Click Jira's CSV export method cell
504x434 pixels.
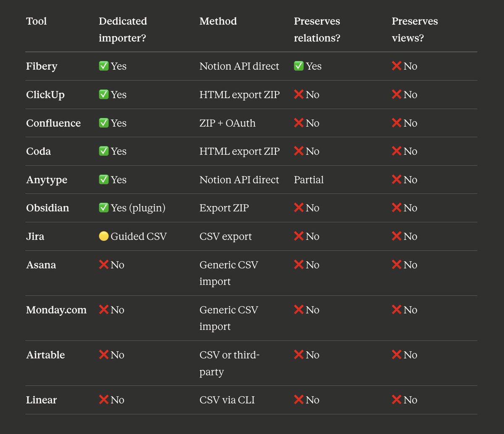(x=226, y=236)
